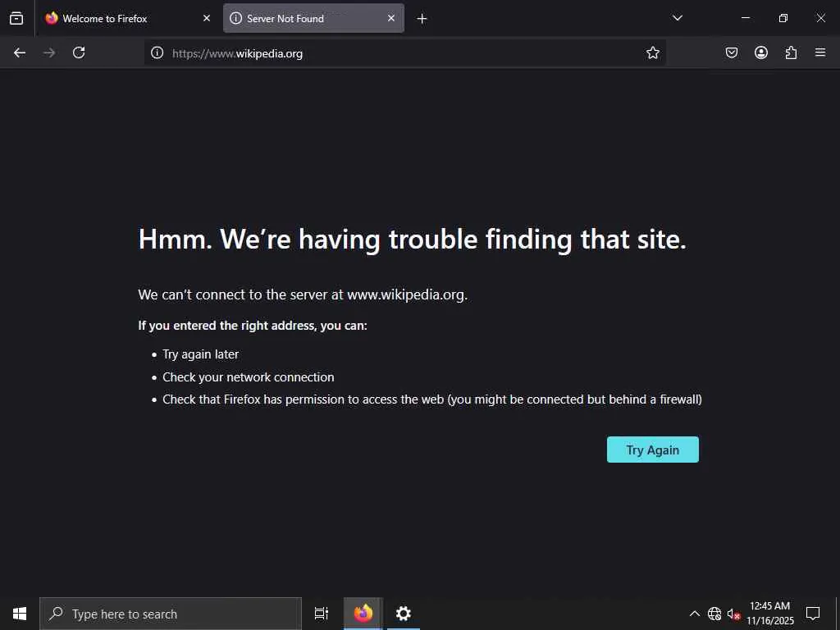Open the Extensions puzzle icon
The width and height of the screenshot is (840, 630).
pyautogui.click(x=791, y=52)
